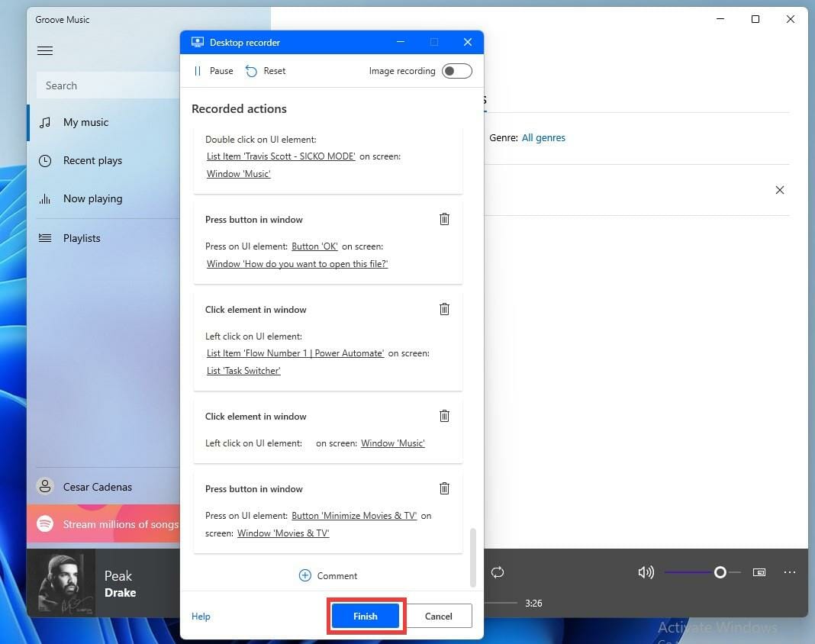Close the Desktop recorder window

click(x=468, y=42)
